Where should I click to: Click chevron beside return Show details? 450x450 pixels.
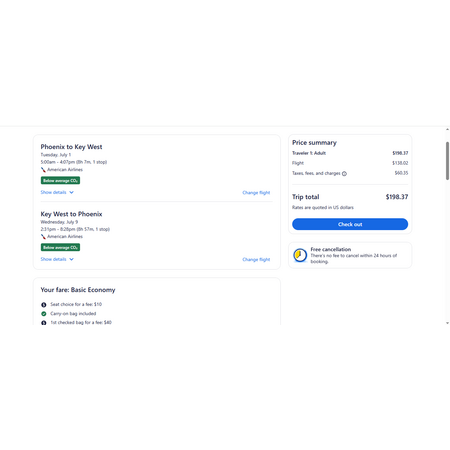pyautogui.click(x=71, y=259)
